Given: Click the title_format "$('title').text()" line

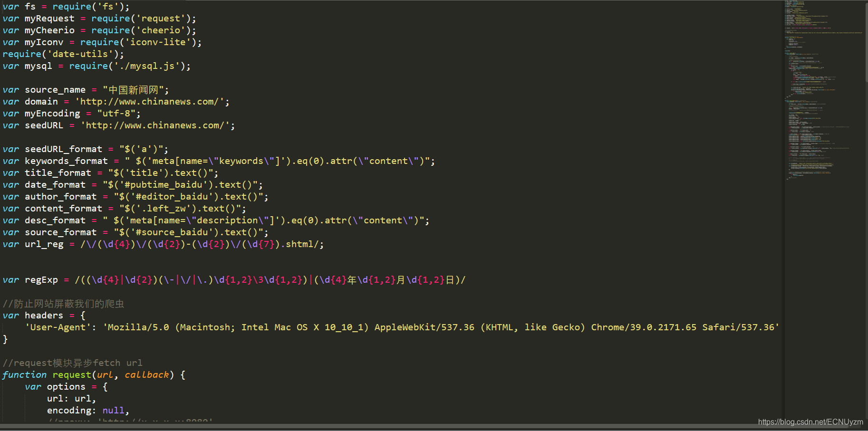Looking at the screenshot, I should tap(111, 173).
